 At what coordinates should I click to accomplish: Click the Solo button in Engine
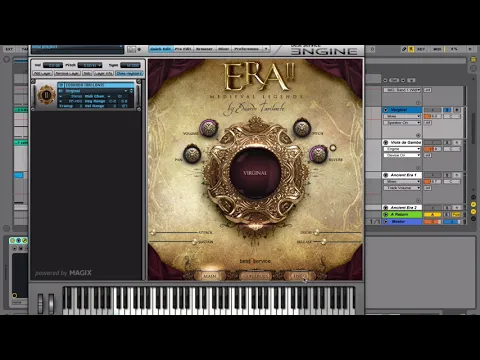point(87,73)
